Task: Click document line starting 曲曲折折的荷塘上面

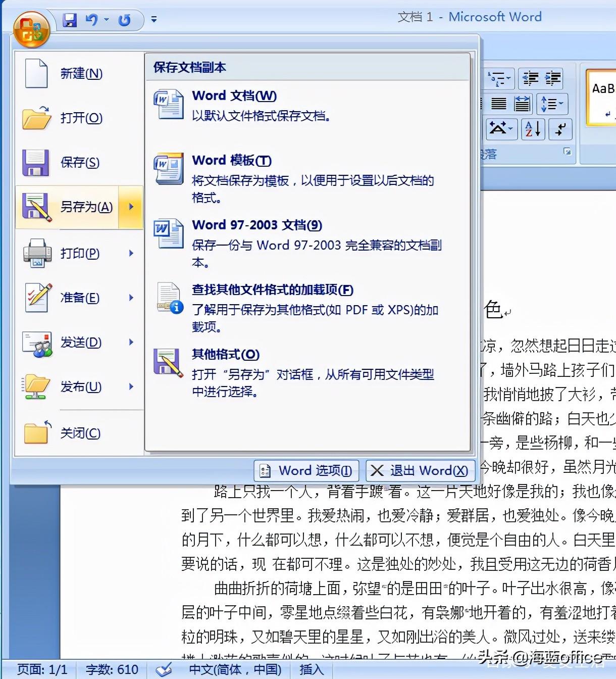Action: coord(414,588)
